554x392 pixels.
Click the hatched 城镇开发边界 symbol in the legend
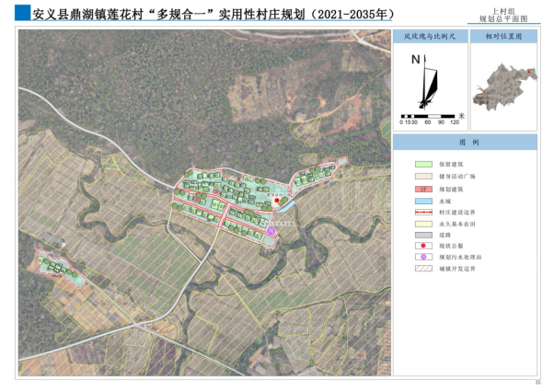[423, 268]
